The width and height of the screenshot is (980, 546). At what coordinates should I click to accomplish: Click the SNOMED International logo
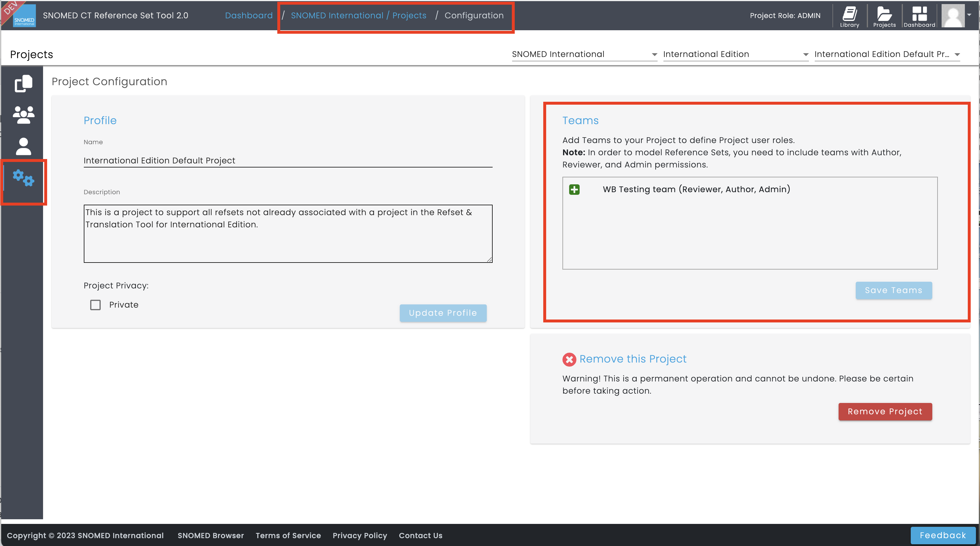point(24,16)
